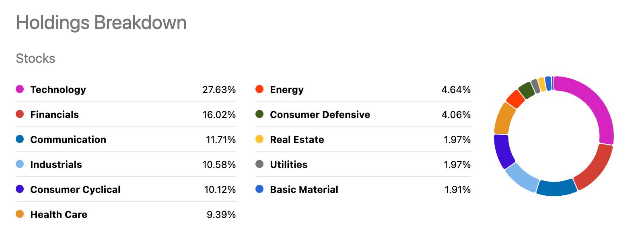This screenshot has height=232, width=644.
Task: Select the Basic Material sector label
Action: (304, 189)
